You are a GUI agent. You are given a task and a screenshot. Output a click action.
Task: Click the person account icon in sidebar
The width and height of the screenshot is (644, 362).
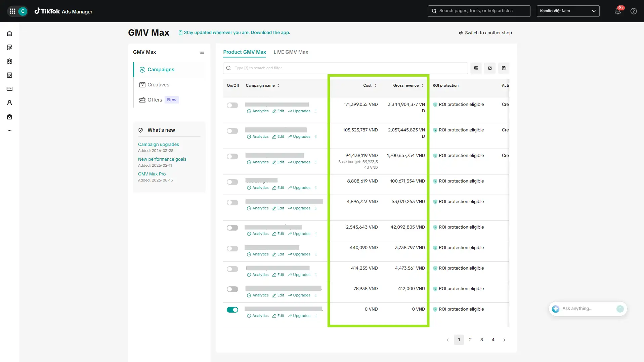point(9,103)
